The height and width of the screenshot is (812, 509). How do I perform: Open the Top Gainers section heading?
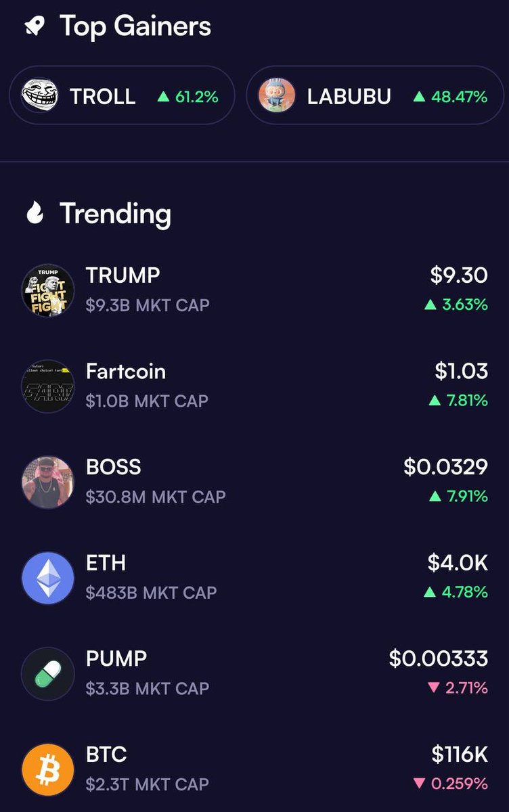(x=135, y=27)
